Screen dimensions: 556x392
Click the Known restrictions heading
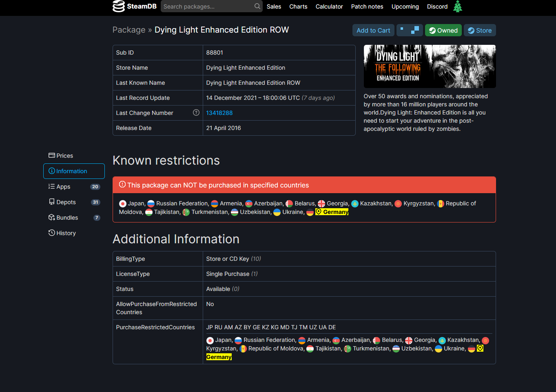tap(166, 161)
